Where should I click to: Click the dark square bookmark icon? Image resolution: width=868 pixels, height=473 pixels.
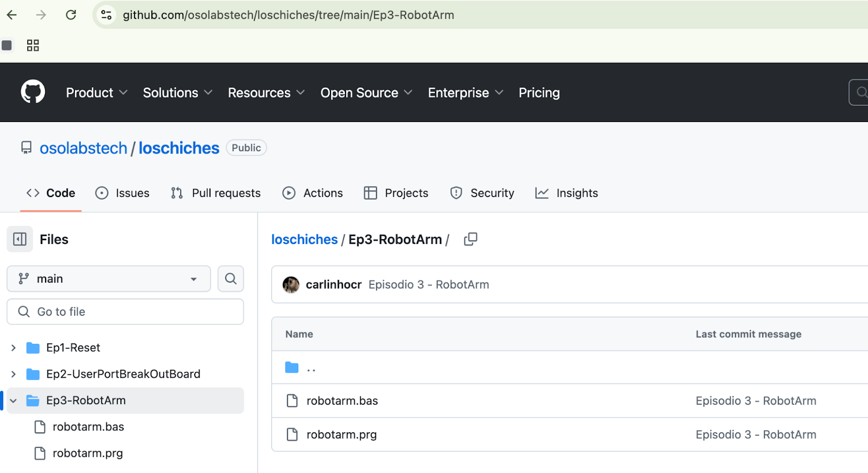tap(7, 45)
